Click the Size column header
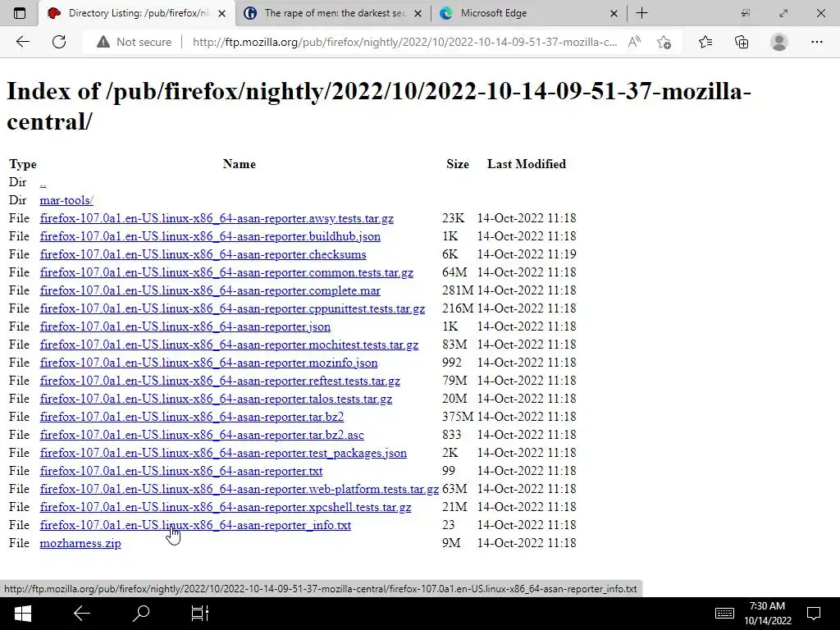 tap(458, 164)
